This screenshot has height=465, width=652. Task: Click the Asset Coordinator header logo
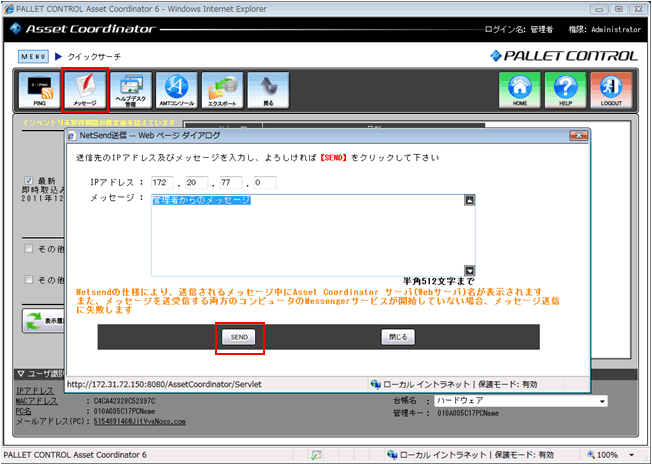pyautogui.click(x=82, y=29)
